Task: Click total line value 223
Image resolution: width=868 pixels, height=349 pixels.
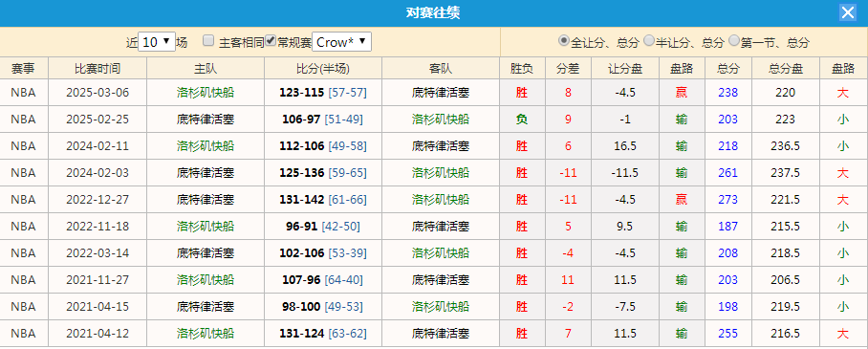Action: [x=786, y=120]
